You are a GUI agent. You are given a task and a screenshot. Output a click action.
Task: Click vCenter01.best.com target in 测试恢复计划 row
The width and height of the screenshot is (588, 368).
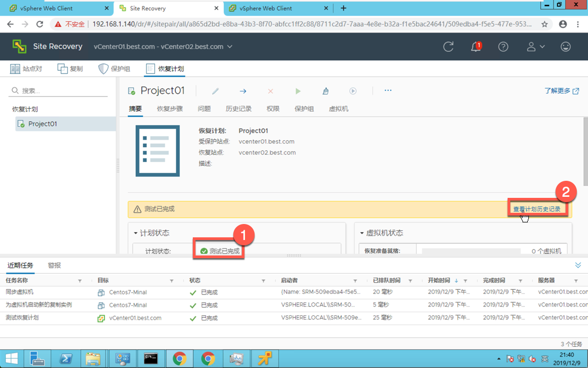point(135,318)
